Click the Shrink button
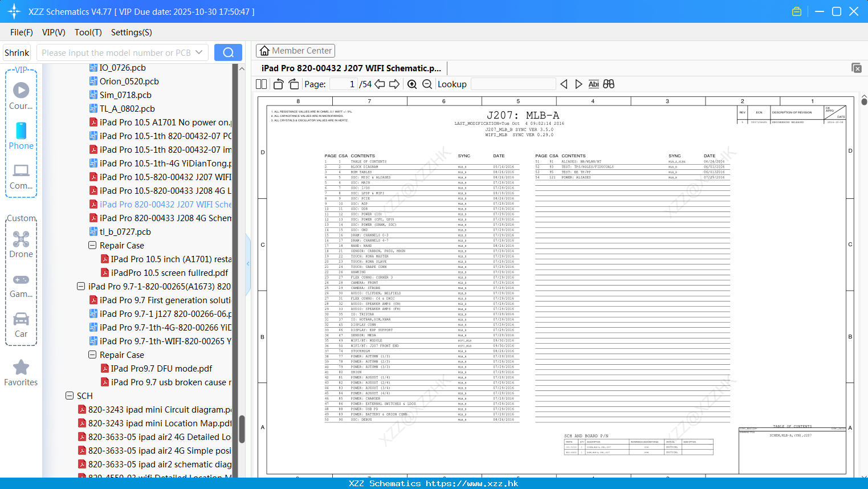868x489 pixels. click(x=17, y=52)
